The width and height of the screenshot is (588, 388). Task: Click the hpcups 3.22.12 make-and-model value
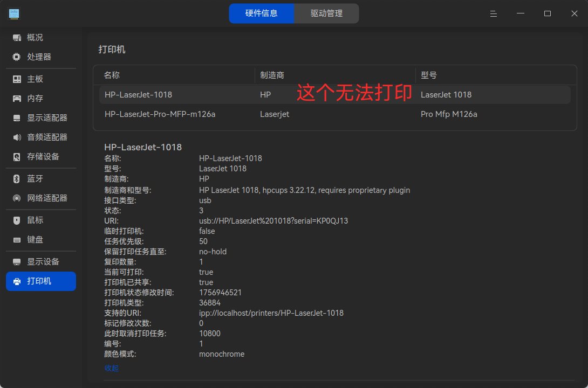click(304, 190)
